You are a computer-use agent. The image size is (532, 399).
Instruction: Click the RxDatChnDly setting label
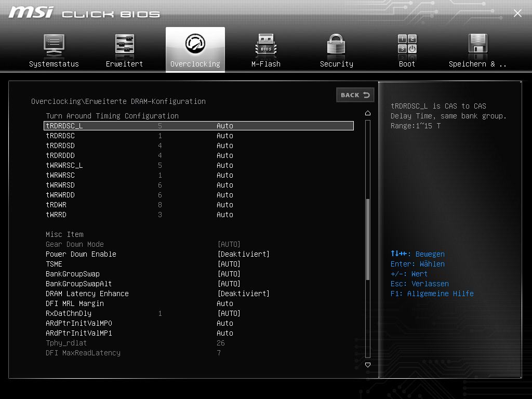[69, 313]
